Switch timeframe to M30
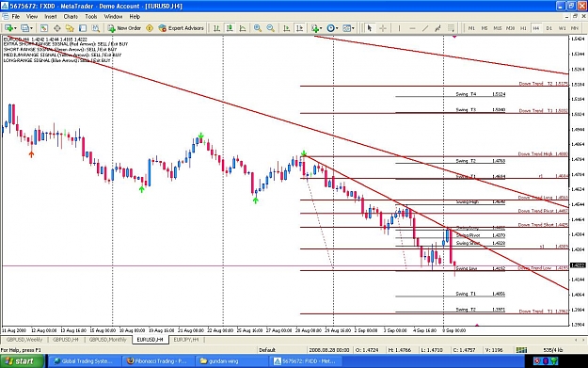This screenshot has width=588, height=368. 510,28
